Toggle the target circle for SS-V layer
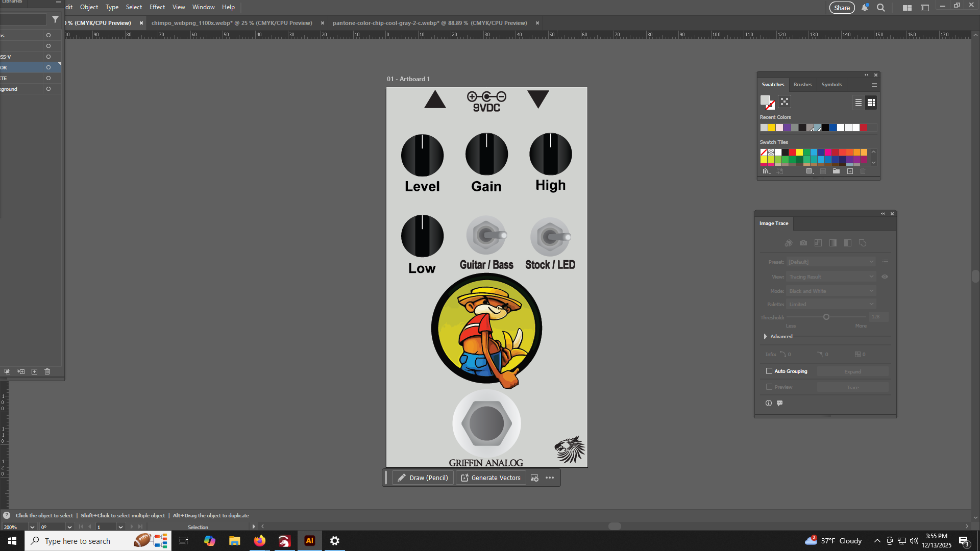The height and width of the screenshot is (551, 980). [x=48, y=57]
